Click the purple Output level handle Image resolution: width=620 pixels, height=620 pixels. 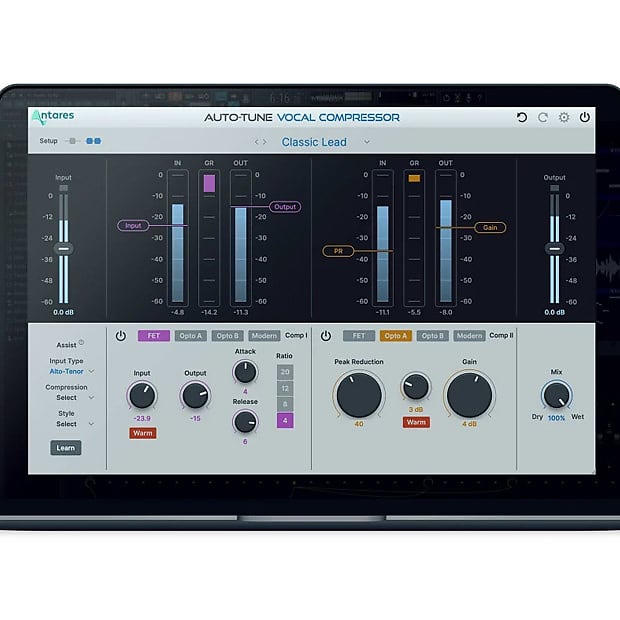tap(285, 207)
